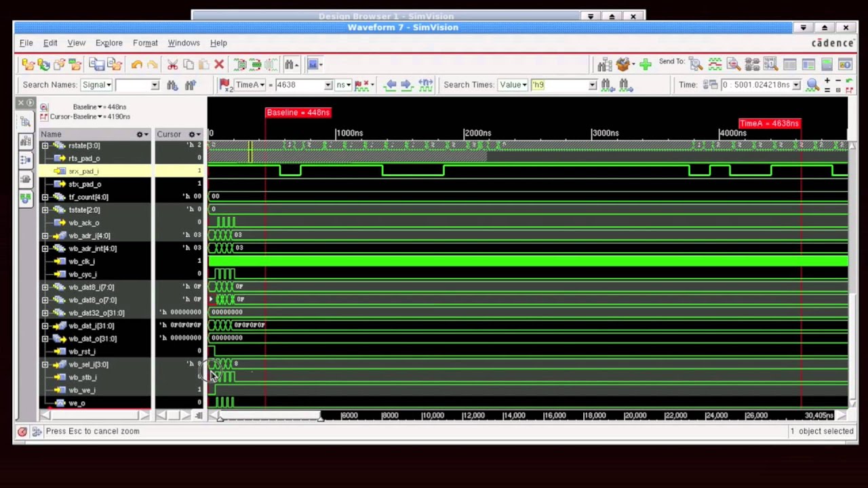Open the Explore menu

[108, 43]
